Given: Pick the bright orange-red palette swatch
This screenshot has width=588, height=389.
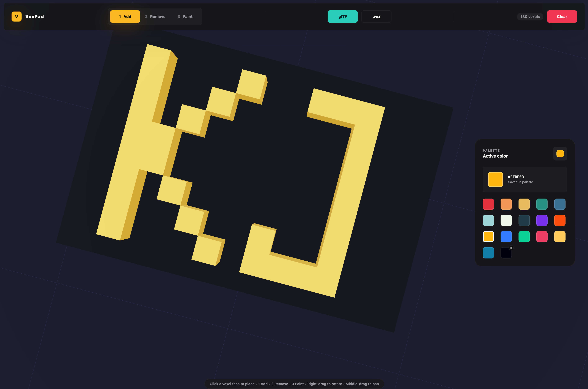Looking at the screenshot, I should (x=560, y=220).
